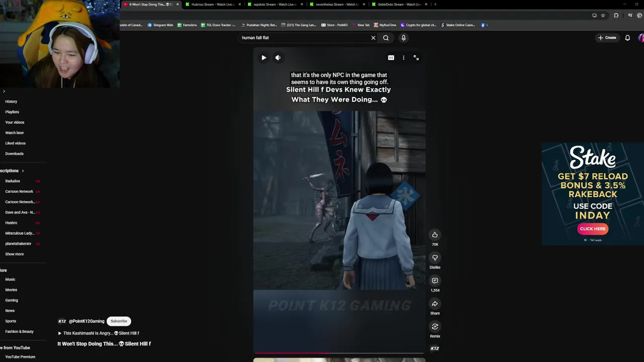The height and width of the screenshot is (362, 644).
Task: Browse Sports in Explore
Action: [11, 321]
